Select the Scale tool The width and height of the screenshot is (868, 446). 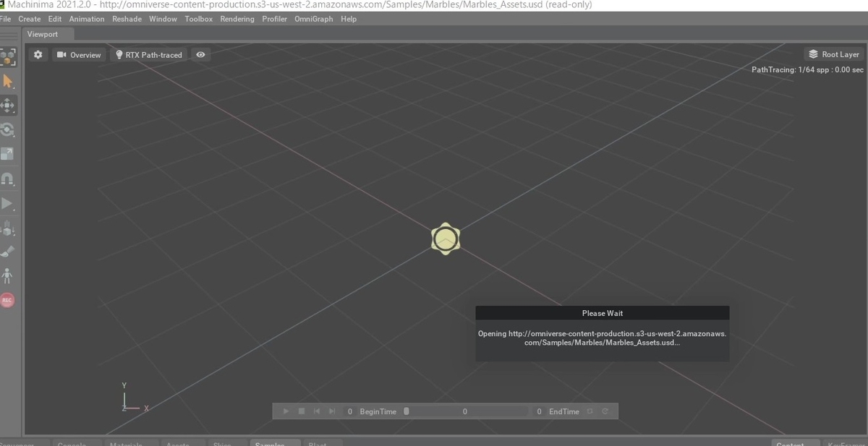(x=9, y=154)
